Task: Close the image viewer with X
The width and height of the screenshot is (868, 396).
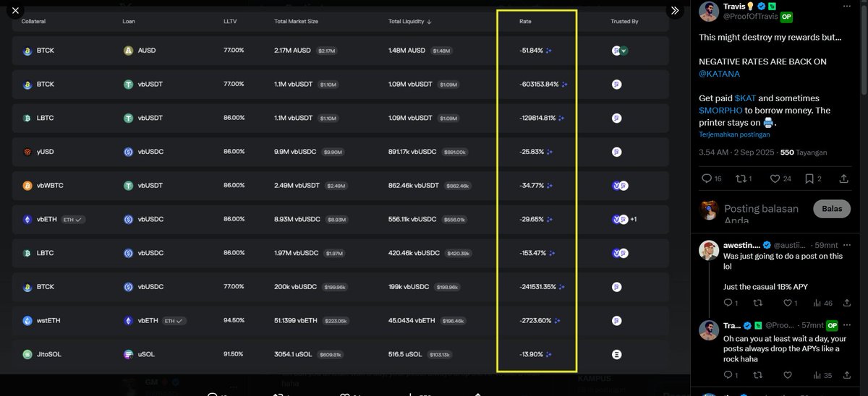Action: coord(16,11)
